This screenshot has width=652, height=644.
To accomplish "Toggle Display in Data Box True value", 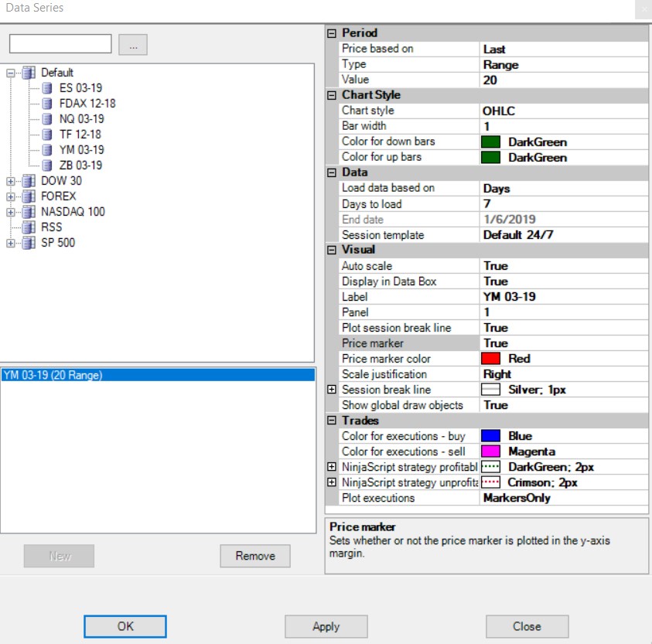I will tap(563, 281).
